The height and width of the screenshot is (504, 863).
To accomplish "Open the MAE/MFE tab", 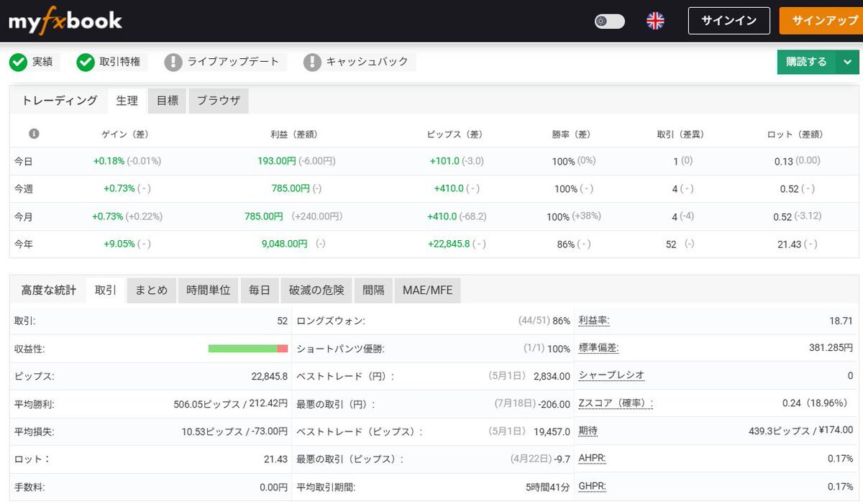I will tap(428, 290).
